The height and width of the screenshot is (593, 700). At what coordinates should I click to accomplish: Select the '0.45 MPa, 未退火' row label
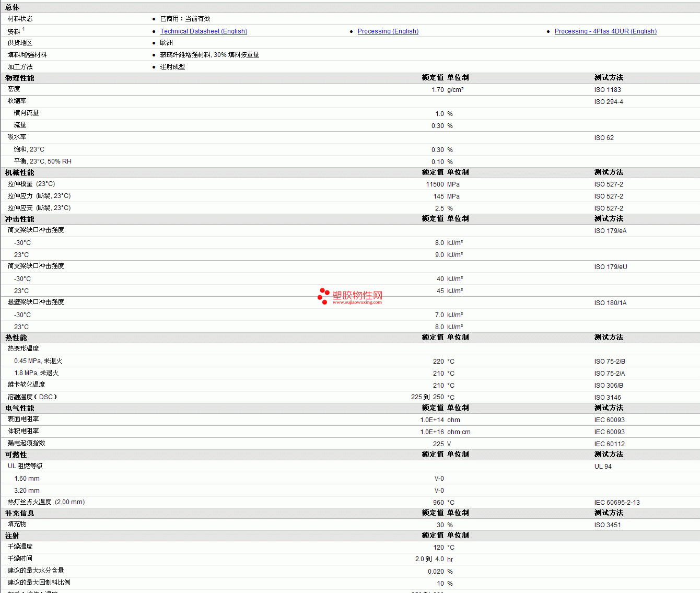click(38, 361)
